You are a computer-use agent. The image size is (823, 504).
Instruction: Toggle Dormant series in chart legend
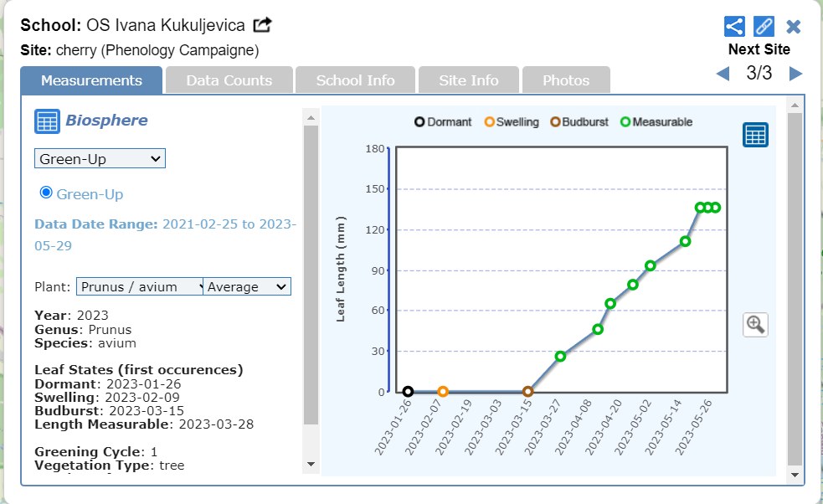click(x=443, y=122)
